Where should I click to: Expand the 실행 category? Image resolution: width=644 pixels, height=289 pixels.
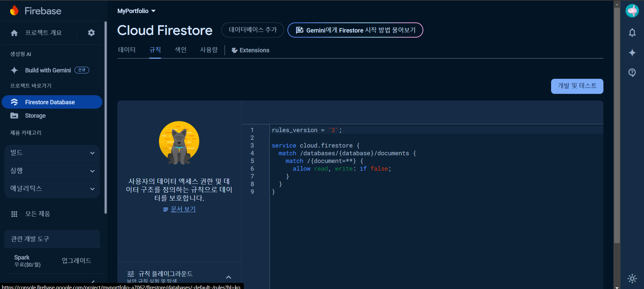click(x=52, y=171)
